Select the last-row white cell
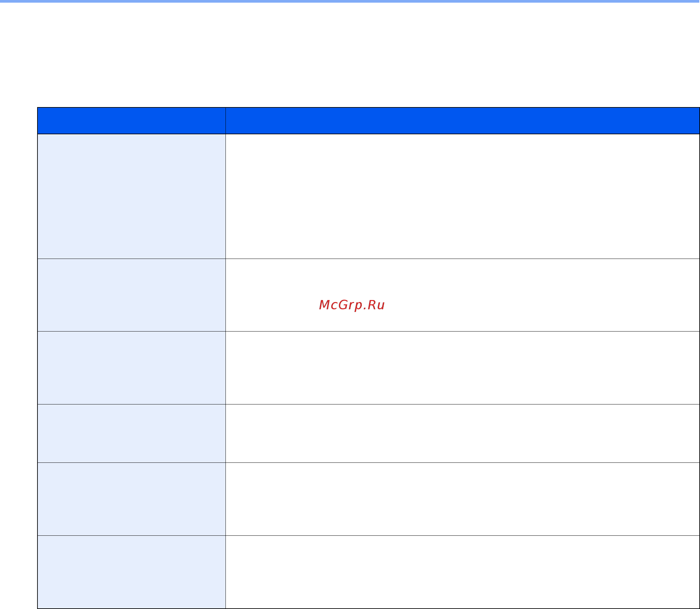 coord(462,572)
